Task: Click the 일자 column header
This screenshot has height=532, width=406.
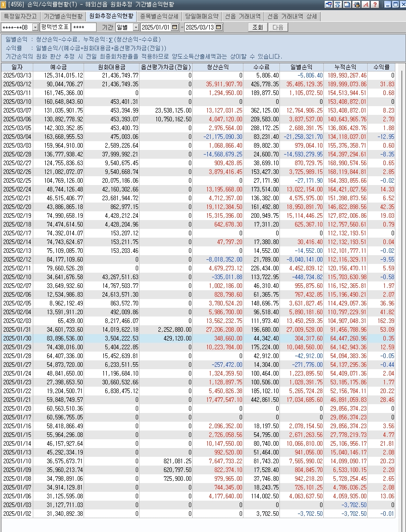Action: click(x=17, y=67)
